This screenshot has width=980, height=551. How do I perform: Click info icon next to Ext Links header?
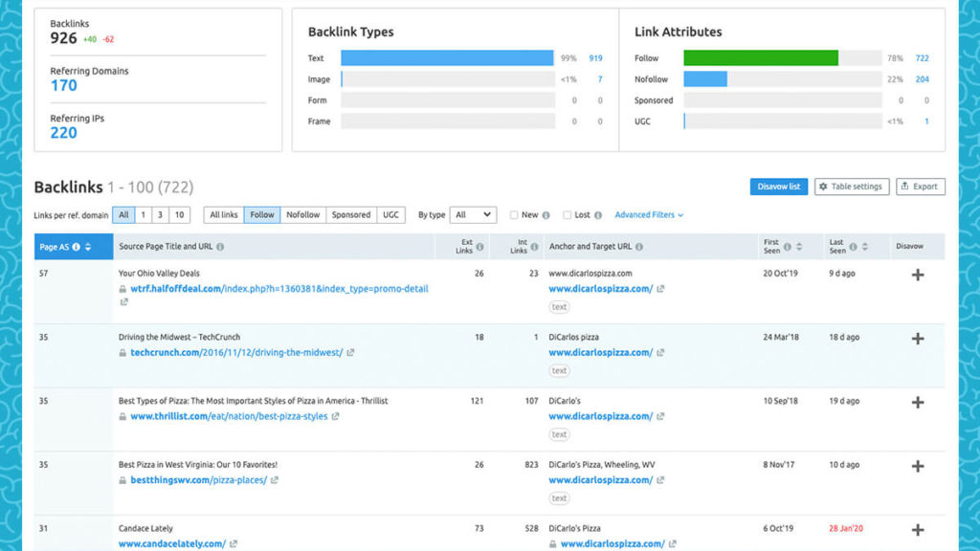pyautogui.click(x=480, y=247)
